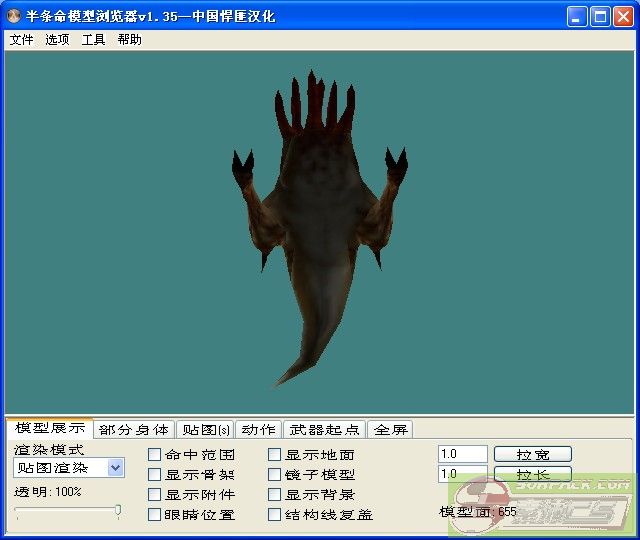Select the 全屏 tab

390,430
